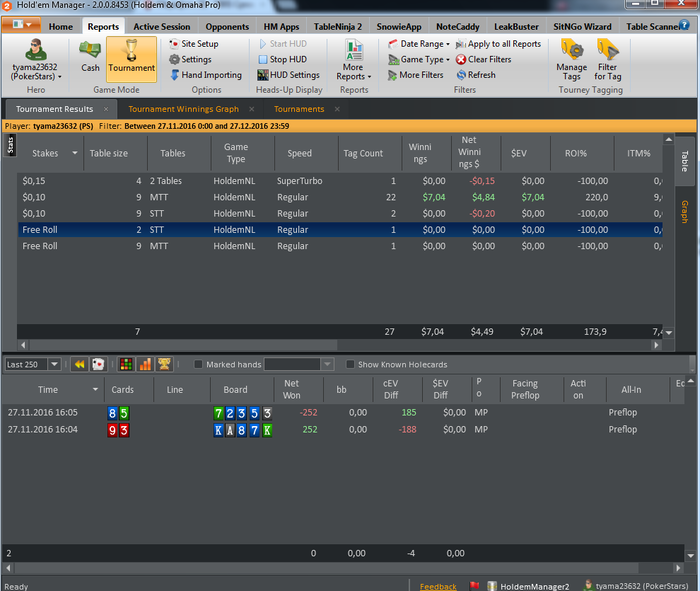Open Manage Tags
This screenshot has width=700, height=591.
click(x=571, y=60)
